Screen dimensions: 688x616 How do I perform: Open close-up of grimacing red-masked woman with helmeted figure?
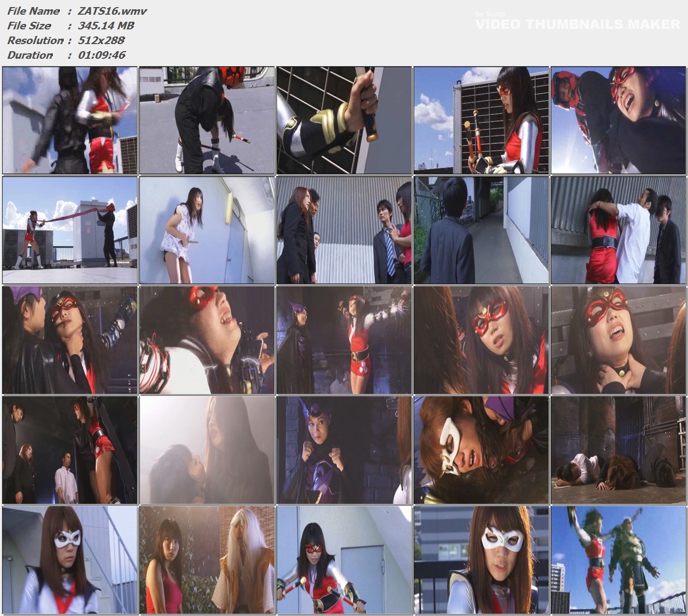click(618, 120)
